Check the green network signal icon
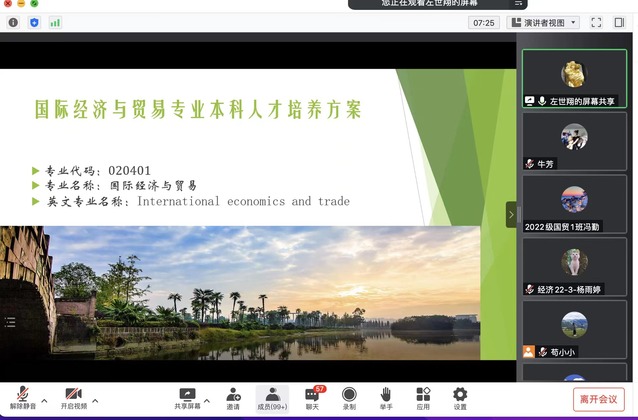This screenshot has width=638, height=420. (55, 22)
